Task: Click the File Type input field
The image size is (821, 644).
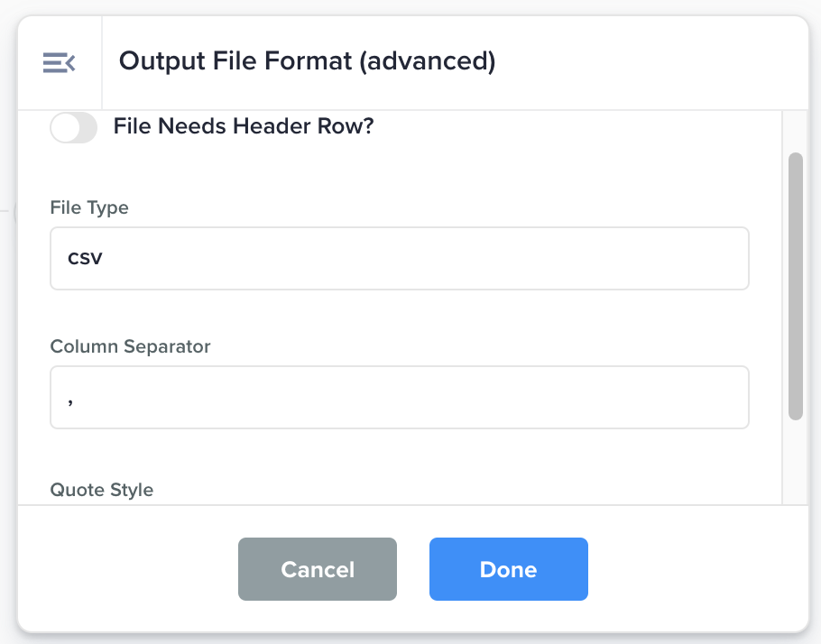Action: 399,258
